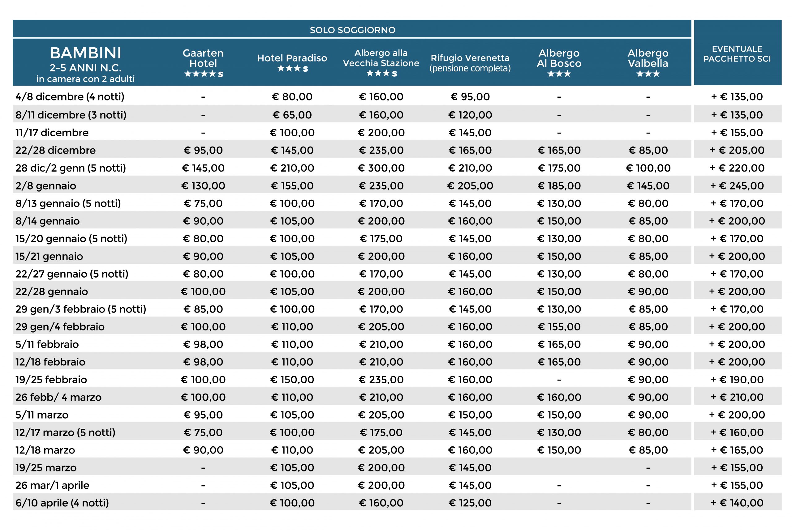
Task: Click Al Bosco € 175,00 for 28 dic/2 genn
Action: 559,168
